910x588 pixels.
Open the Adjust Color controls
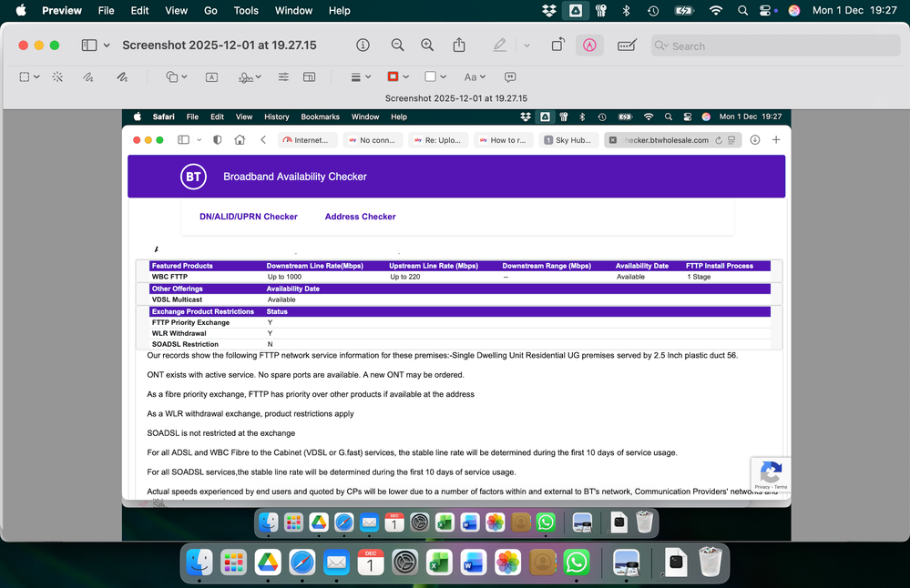pos(282,76)
